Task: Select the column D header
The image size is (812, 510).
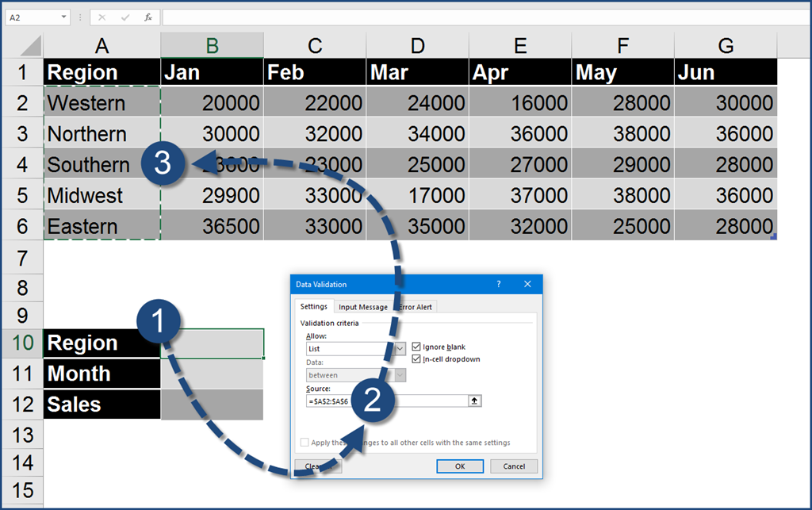Action: (417, 45)
